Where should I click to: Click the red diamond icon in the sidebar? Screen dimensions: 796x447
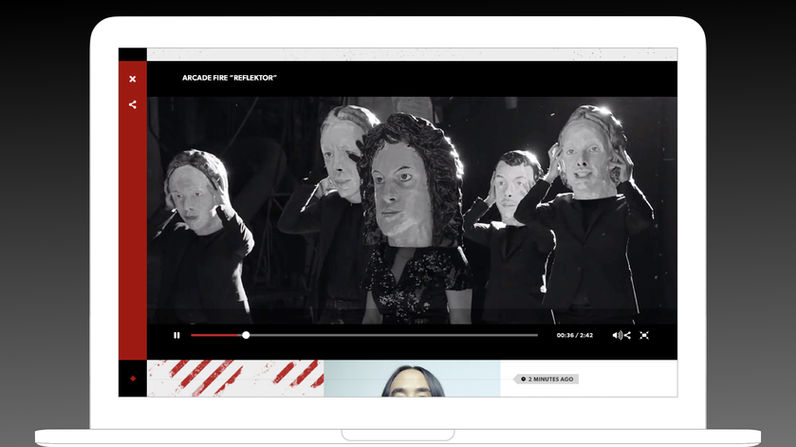(x=133, y=379)
